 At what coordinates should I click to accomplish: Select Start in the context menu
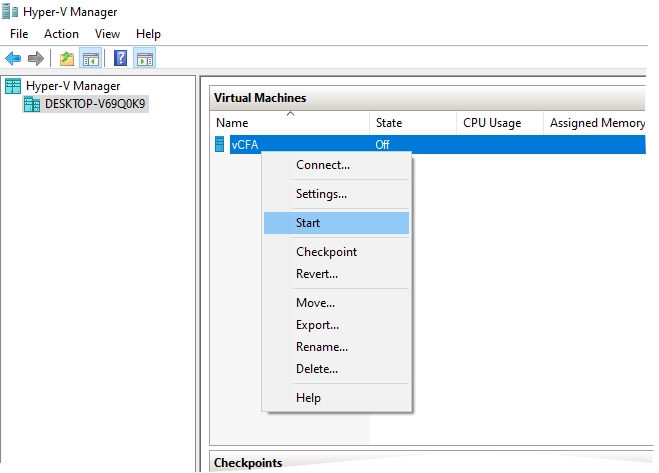[336, 223]
